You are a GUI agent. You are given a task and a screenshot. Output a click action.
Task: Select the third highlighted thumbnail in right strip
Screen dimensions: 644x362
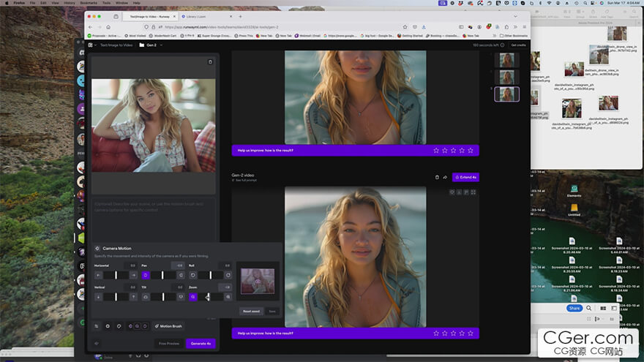(507, 94)
